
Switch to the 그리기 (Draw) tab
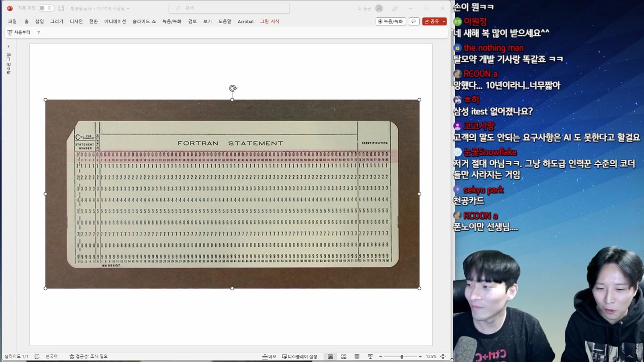57,22
